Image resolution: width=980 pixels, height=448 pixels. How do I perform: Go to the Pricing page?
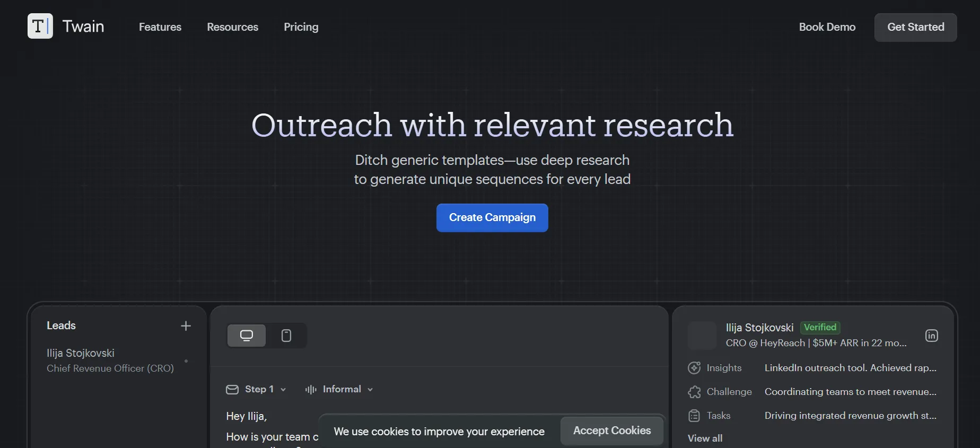pos(301,27)
